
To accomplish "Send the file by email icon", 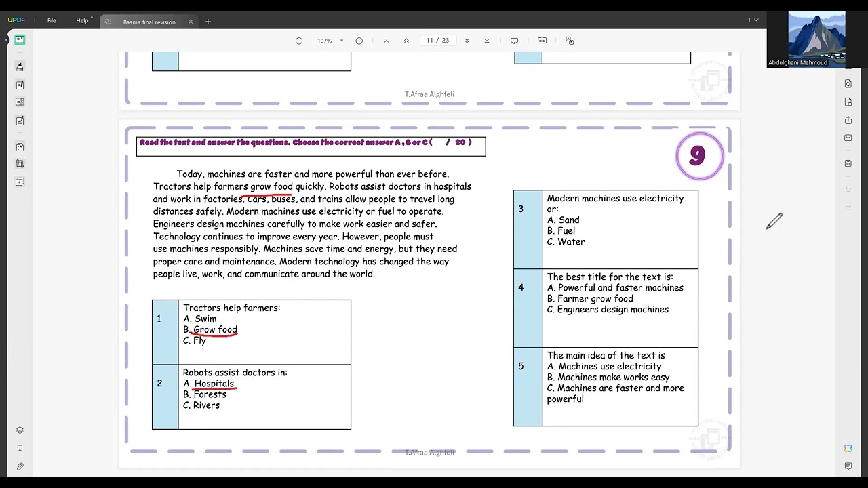I will point(848,138).
